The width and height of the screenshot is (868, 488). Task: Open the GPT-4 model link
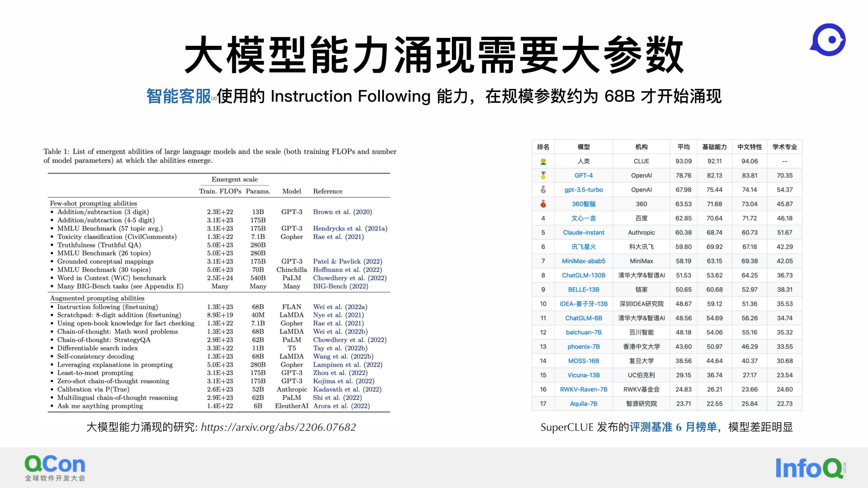584,175
